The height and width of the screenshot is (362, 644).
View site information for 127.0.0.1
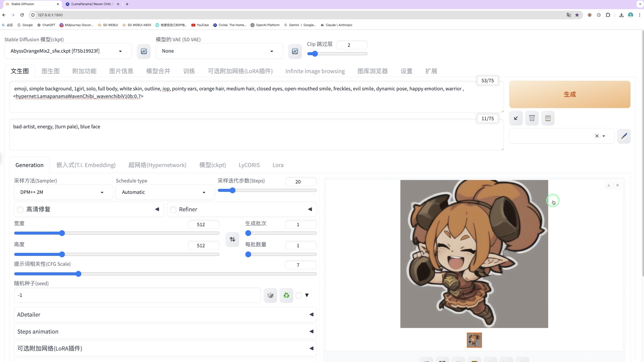[33, 15]
